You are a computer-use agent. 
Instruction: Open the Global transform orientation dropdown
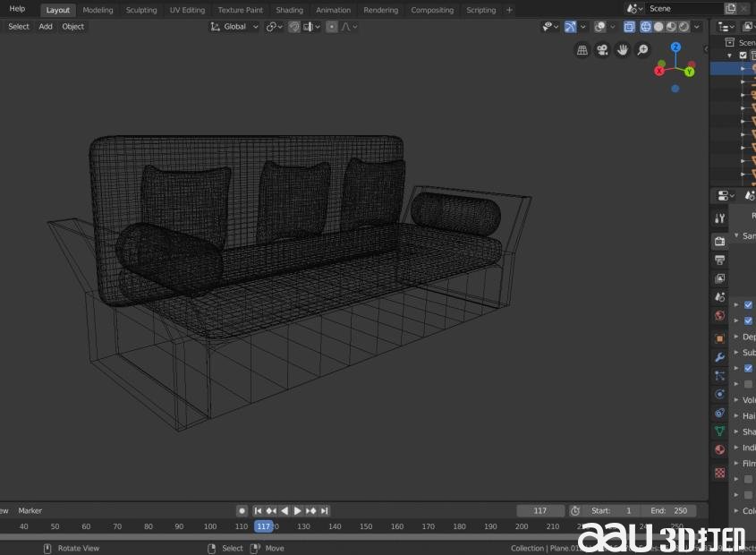pyautogui.click(x=234, y=27)
